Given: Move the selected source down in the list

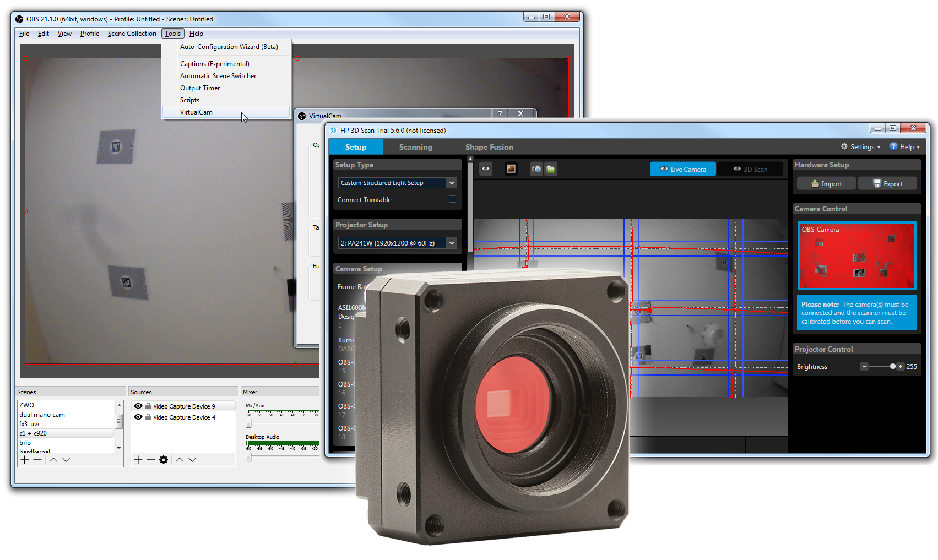Looking at the screenshot, I should pos(192,460).
